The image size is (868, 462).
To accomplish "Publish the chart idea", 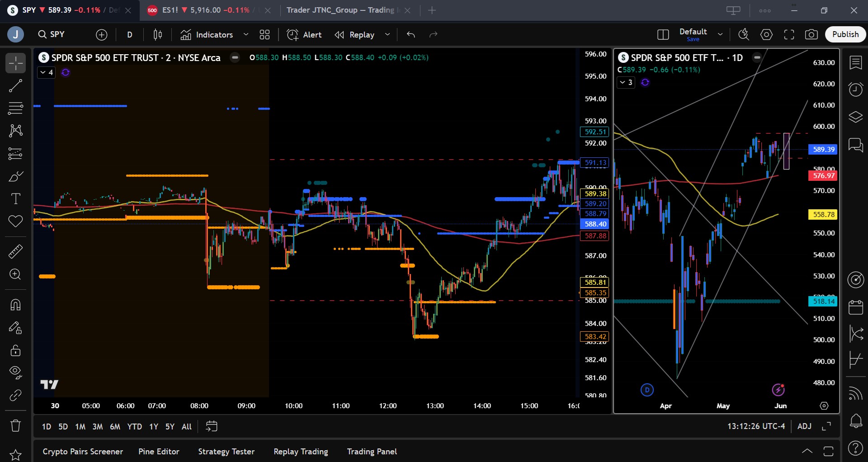I will click(x=845, y=34).
